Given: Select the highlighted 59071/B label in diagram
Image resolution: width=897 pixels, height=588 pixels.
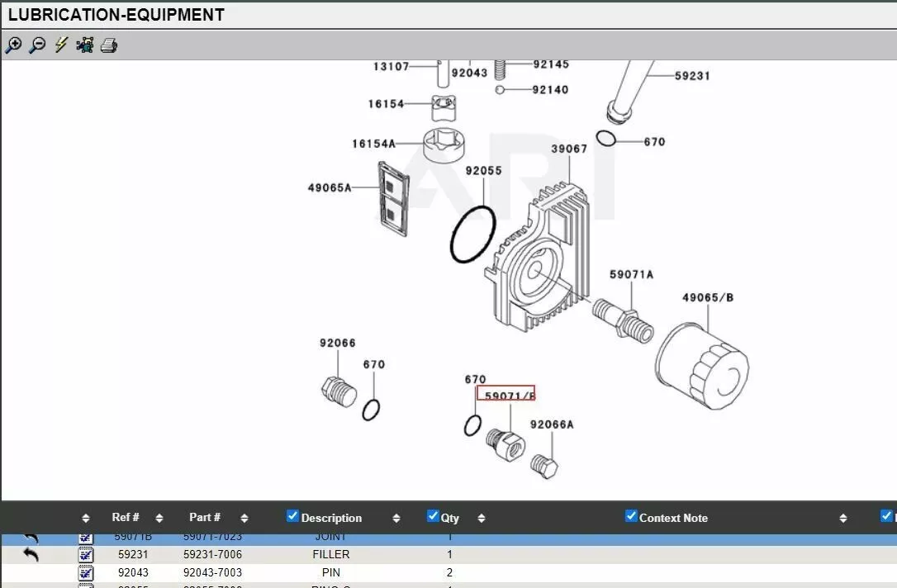Looking at the screenshot, I should coord(505,396).
